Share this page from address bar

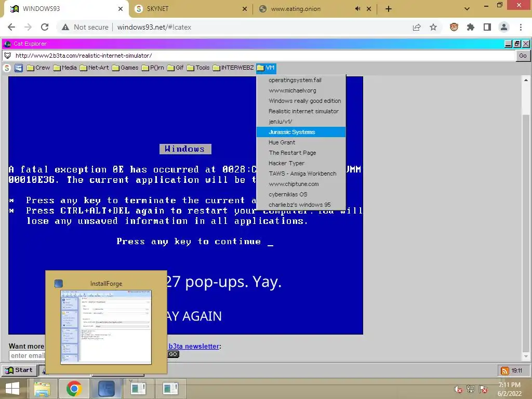pos(417,27)
